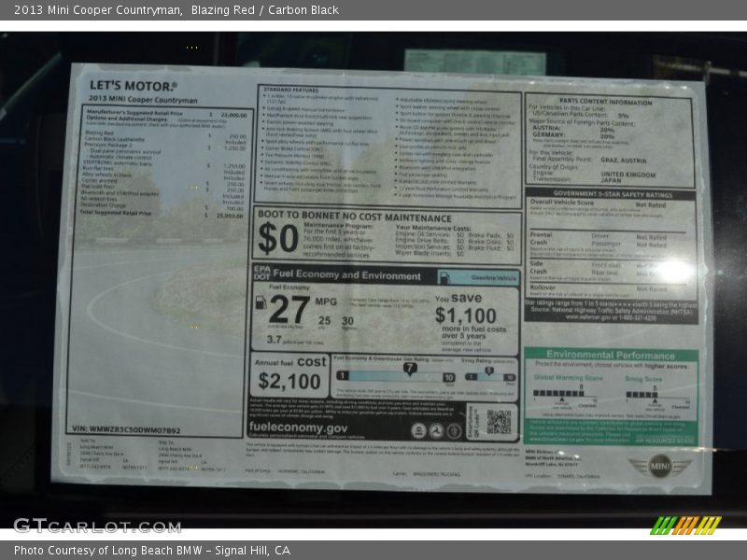Open the fueleconomy.gov link
The width and height of the screenshot is (747, 560).
coord(298,427)
